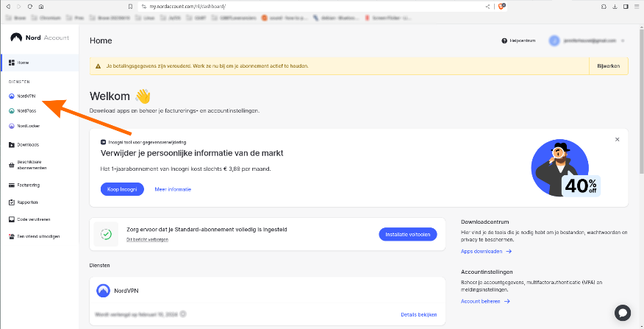Open Een vriend uitnodigen in the sidebar
The height and width of the screenshot is (329, 644).
tap(34, 236)
